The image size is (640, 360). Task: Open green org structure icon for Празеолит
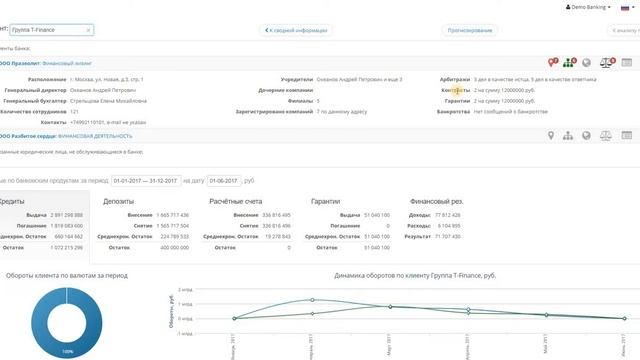569,62
